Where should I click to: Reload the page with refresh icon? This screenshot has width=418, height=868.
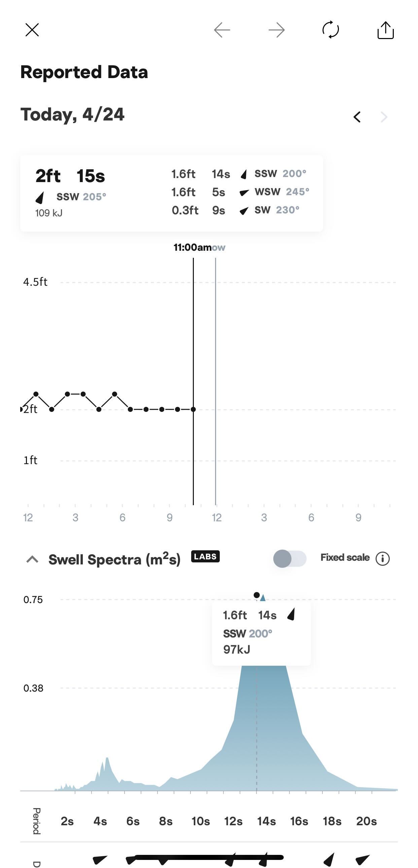pos(330,30)
